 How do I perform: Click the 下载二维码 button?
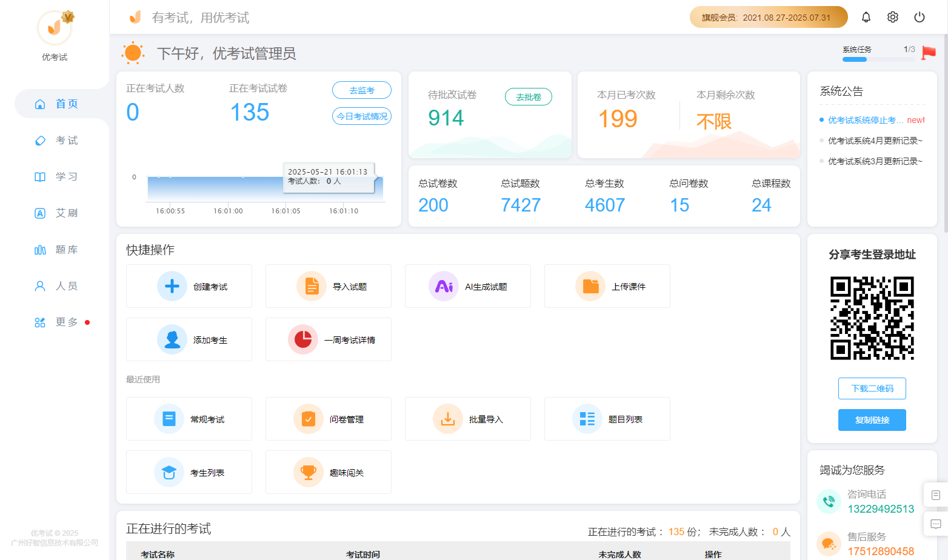click(872, 388)
